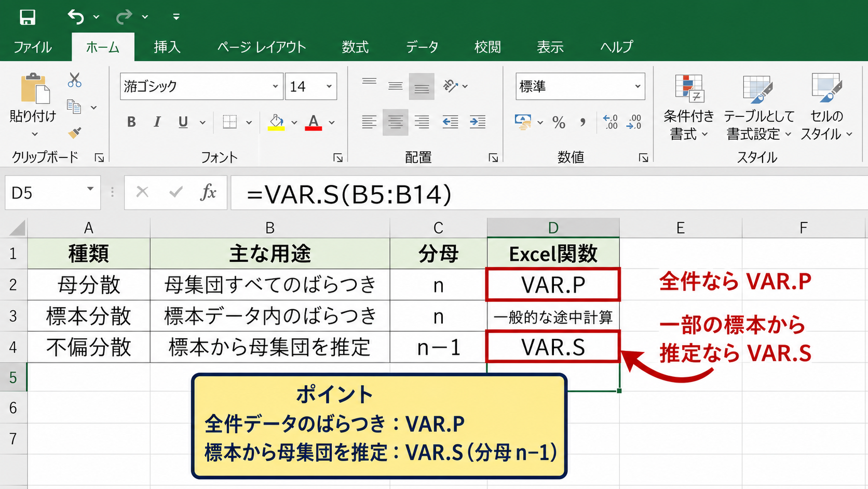Click the formula bar showing =VAR.S(B5:B14)

(549, 193)
